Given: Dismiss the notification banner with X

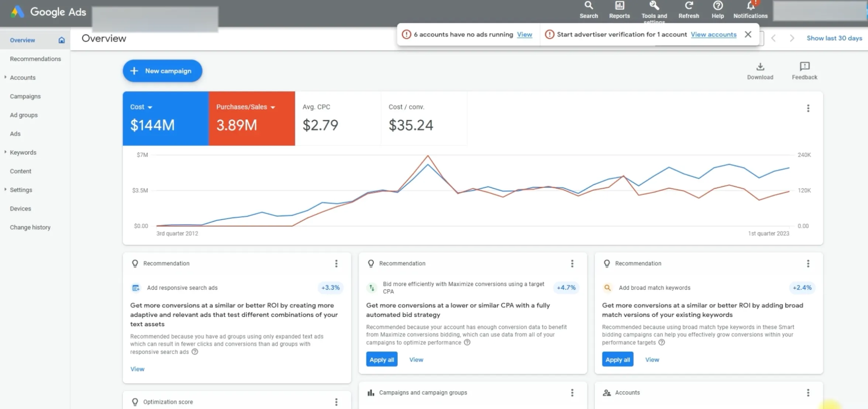Looking at the screenshot, I should click(x=748, y=34).
